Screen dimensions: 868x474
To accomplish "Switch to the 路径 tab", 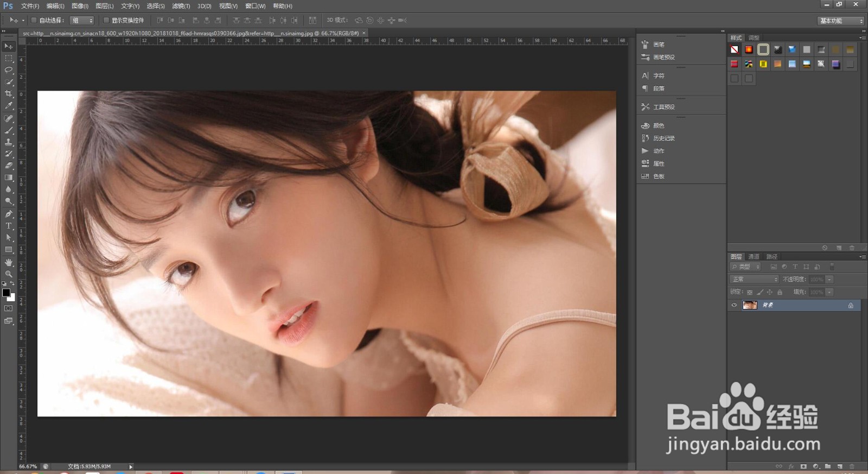I will [x=771, y=257].
